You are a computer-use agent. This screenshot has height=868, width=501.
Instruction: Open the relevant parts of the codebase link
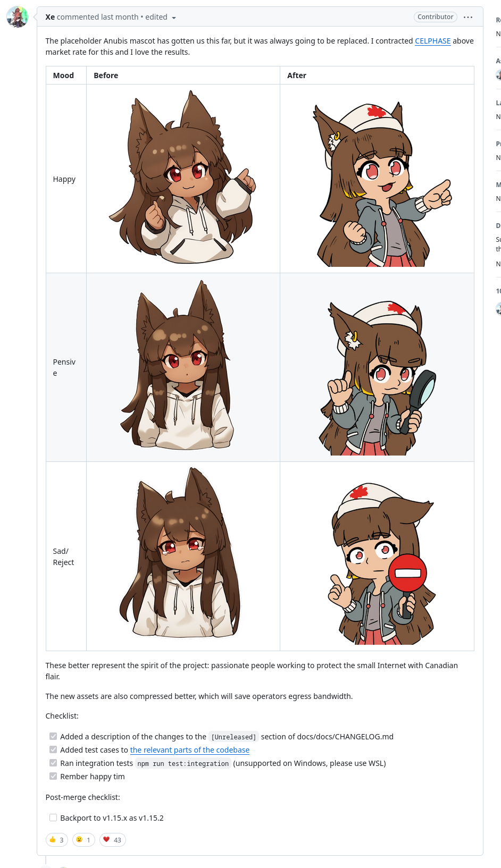(190, 750)
